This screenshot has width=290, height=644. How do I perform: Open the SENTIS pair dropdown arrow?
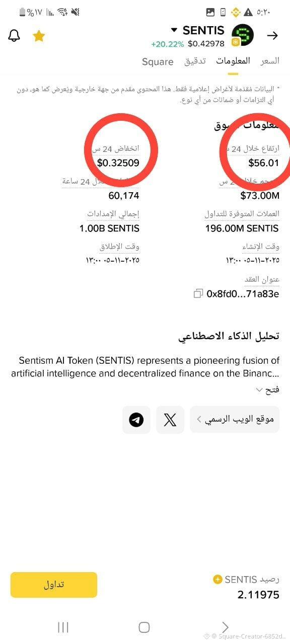point(174,30)
